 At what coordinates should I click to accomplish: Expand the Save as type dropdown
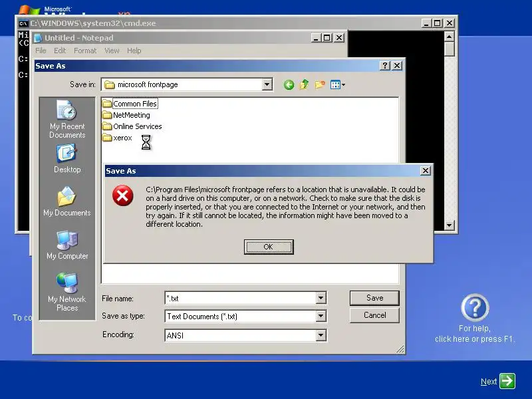pos(321,317)
